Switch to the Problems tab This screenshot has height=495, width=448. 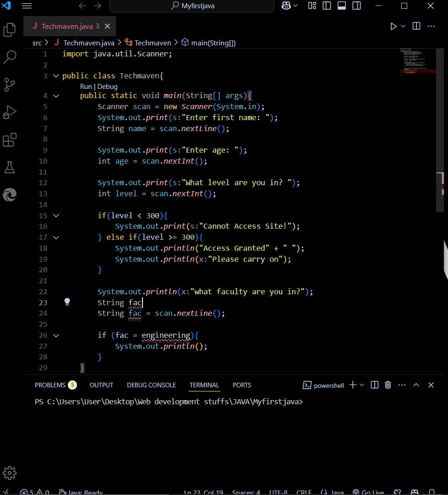tap(55, 385)
